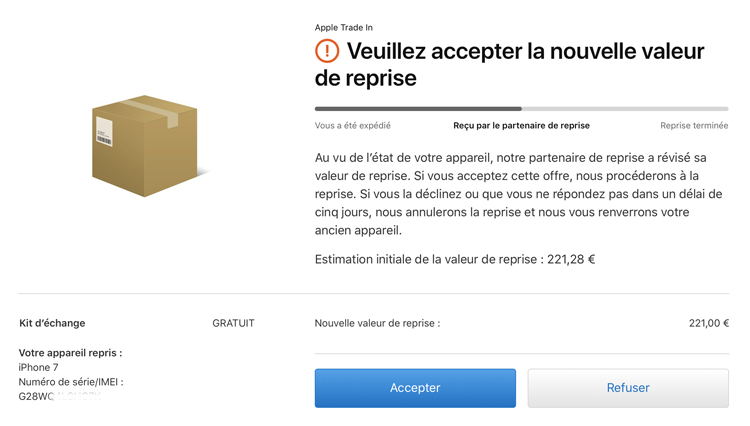
Task: Click the cardboard shipping box image
Action: point(145,146)
